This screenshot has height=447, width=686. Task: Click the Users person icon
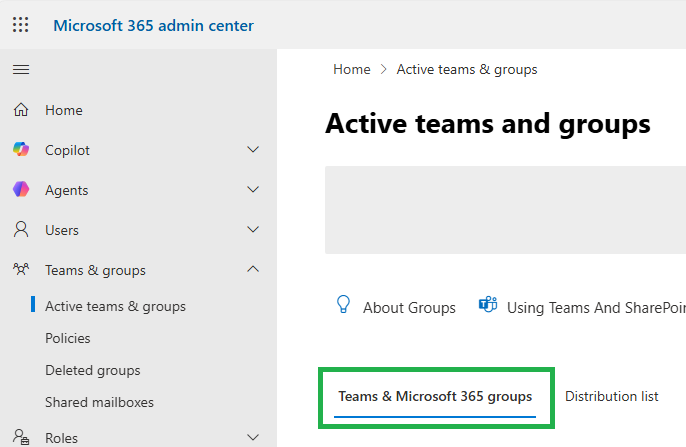tap(21, 230)
